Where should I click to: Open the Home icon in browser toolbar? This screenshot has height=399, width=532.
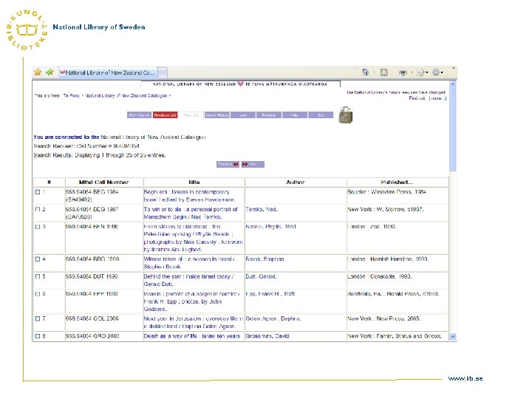(366, 72)
